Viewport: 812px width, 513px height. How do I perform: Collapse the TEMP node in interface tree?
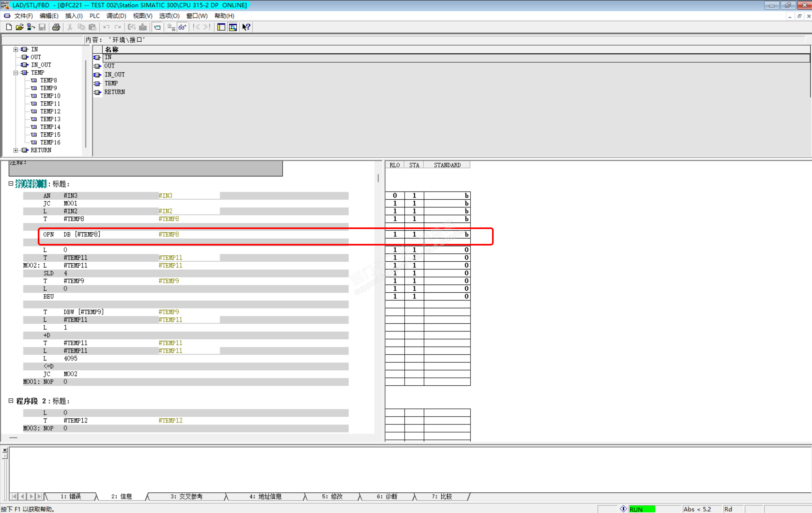pos(15,73)
